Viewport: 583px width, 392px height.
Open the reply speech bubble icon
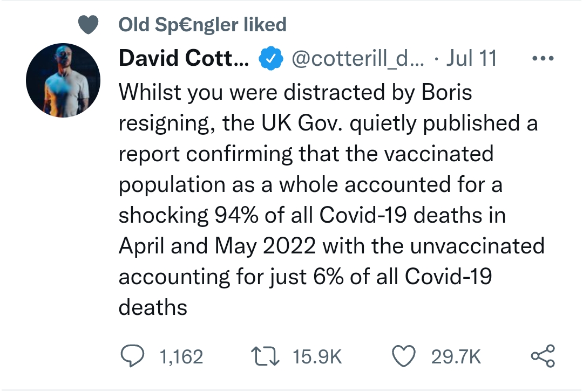point(132,356)
